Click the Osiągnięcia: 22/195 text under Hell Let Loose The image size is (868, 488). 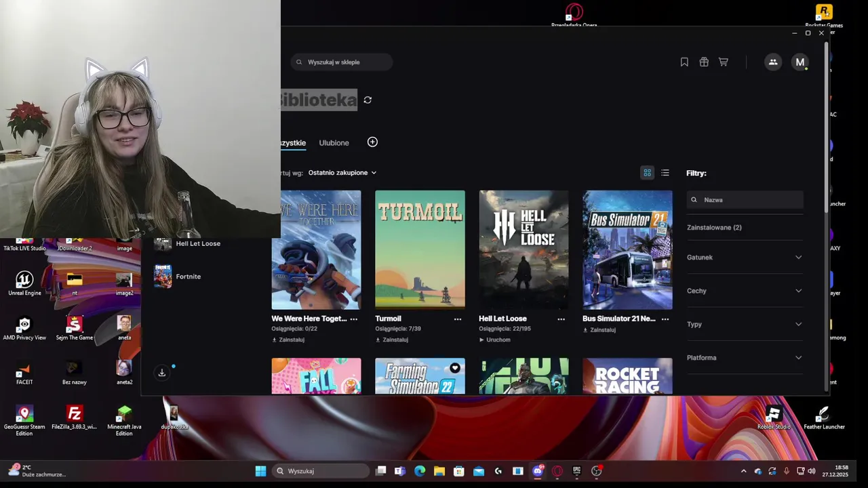pyautogui.click(x=505, y=329)
